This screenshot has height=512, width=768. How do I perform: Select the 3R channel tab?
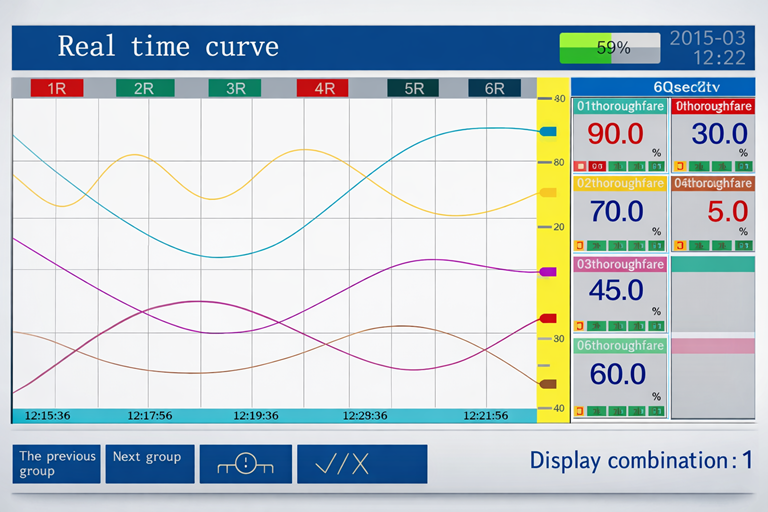coord(234,88)
